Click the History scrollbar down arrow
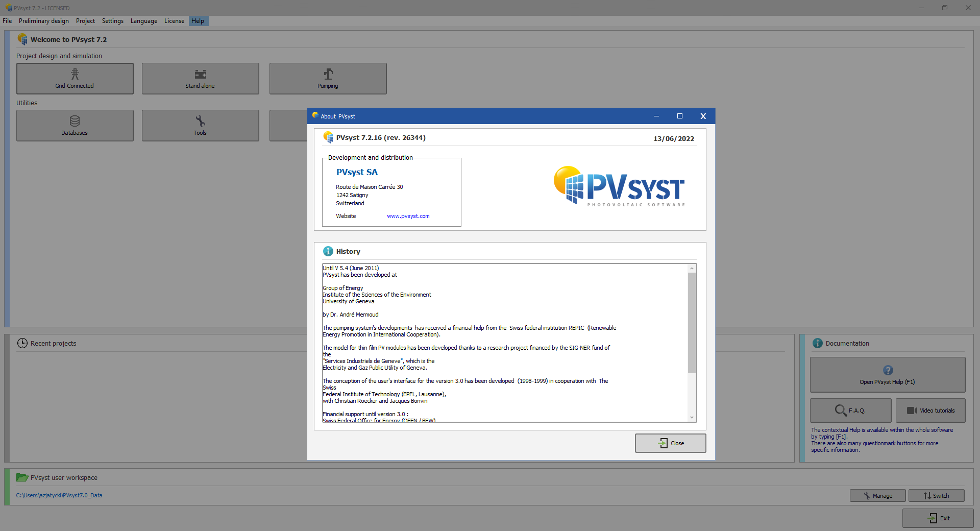This screenshot has width=980, height=531. [692, 418]
